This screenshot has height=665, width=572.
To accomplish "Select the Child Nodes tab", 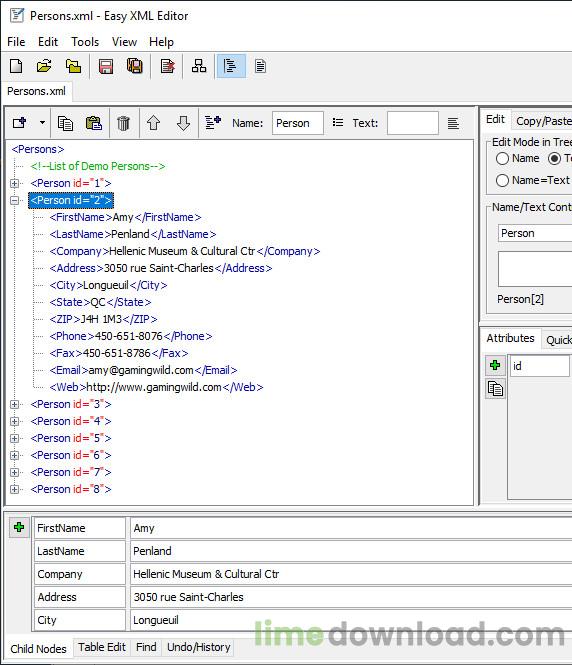I will [x=38, y=648].
